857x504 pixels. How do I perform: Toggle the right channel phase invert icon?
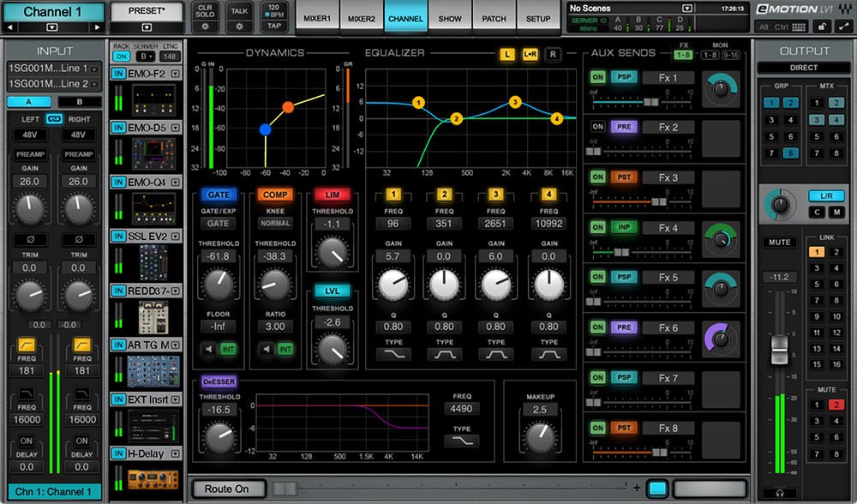pyautogui.click(x=78, y=239)
